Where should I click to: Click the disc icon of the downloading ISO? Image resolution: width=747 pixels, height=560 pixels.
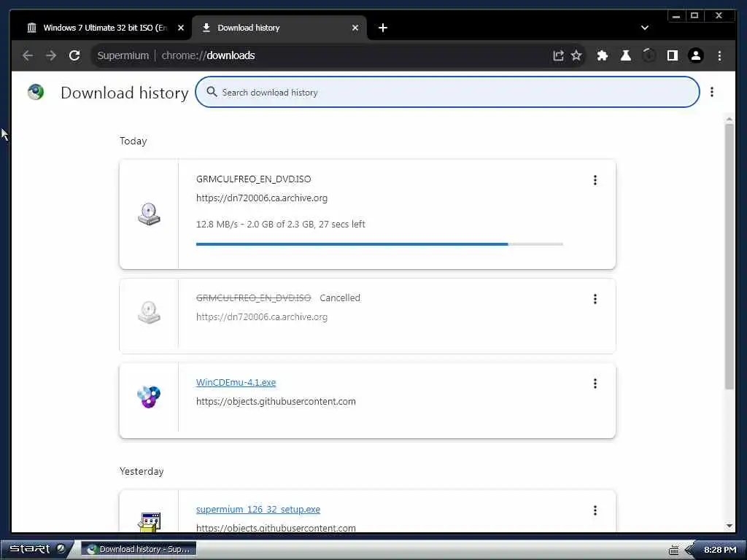[x=149, y=214]
